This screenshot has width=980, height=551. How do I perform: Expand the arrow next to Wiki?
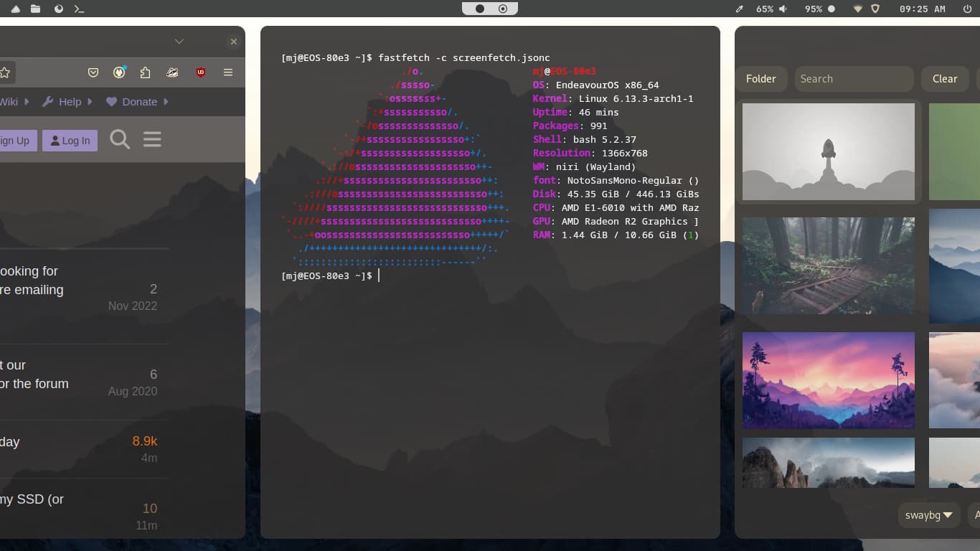[27, 102]
